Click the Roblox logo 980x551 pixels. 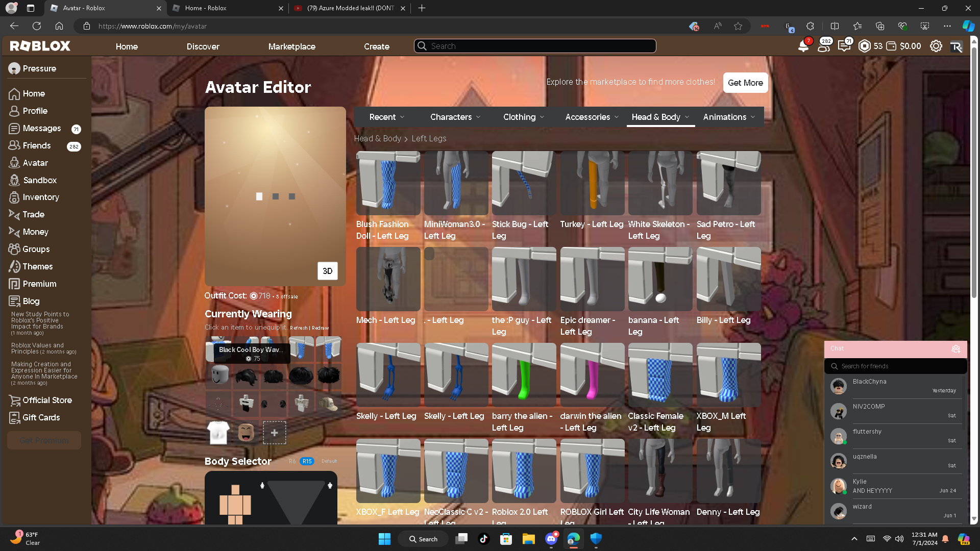click(40, 46)
